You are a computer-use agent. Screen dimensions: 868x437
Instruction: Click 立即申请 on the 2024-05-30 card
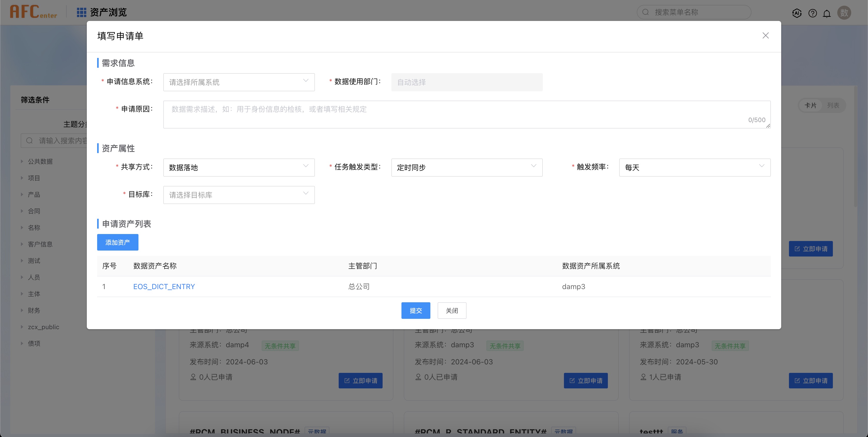(811, 381)
